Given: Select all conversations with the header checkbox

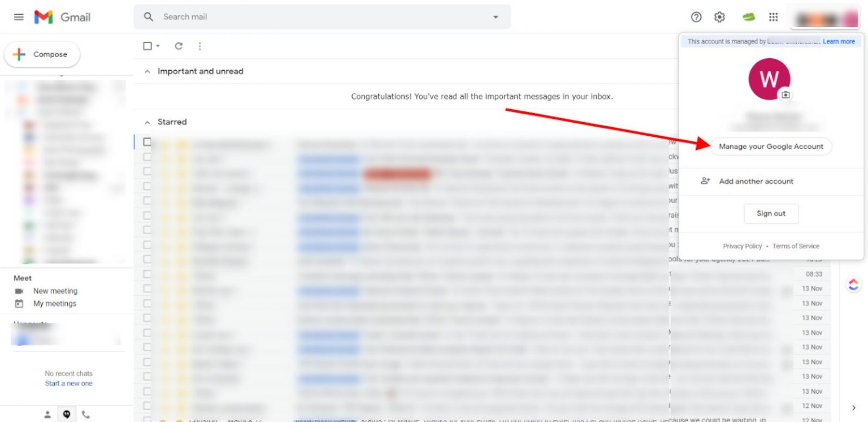Looking at the screenshot, I should 147,46.
